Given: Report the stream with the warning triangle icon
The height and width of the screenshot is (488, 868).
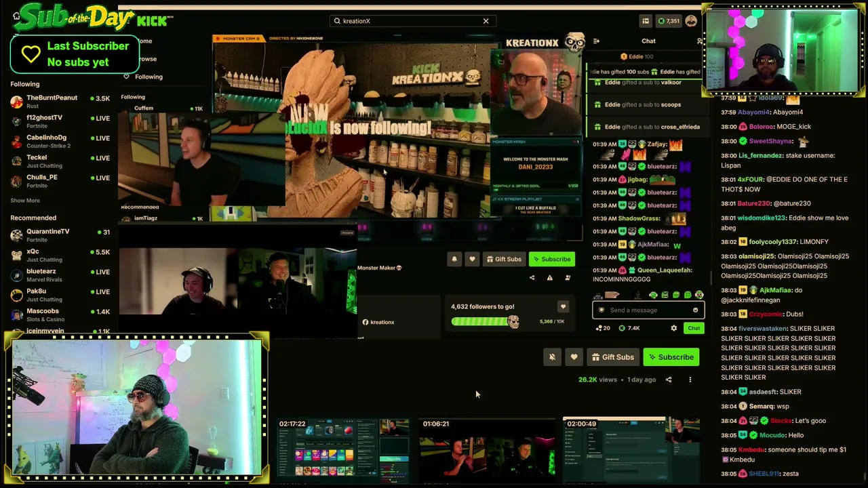Looking at the screenshot, I should tap(550, 278).
